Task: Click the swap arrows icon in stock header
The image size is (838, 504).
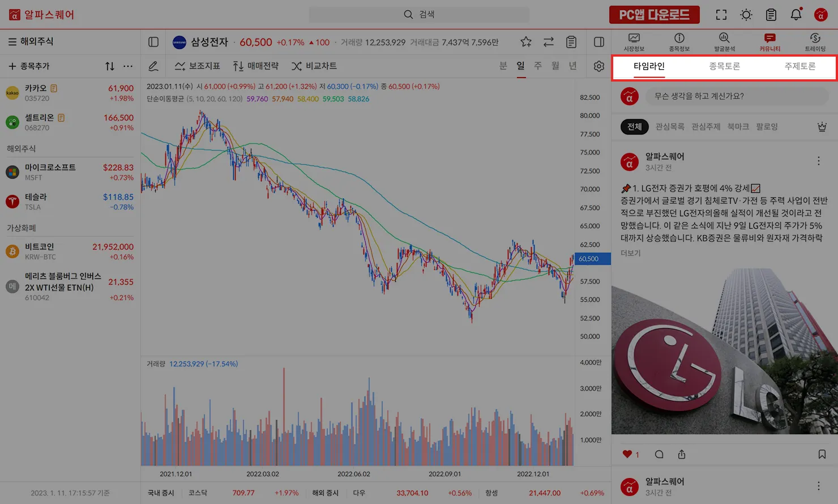Action: [549, 42]
